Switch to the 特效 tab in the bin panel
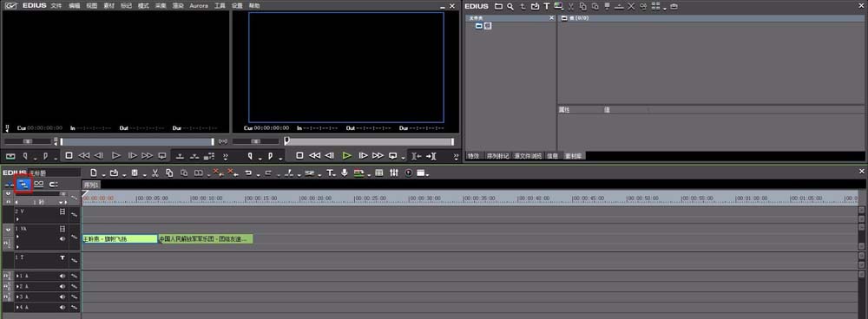 [x=473, y=156]
